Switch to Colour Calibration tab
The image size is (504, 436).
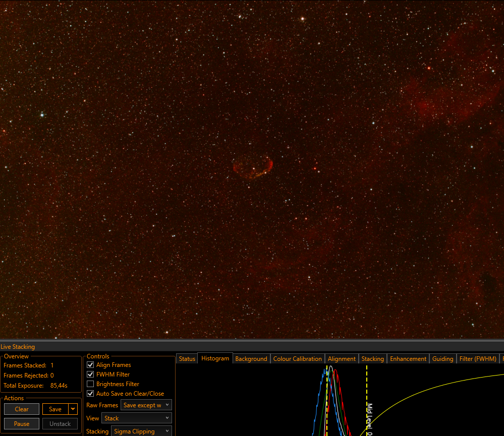[x=297, y=358]
